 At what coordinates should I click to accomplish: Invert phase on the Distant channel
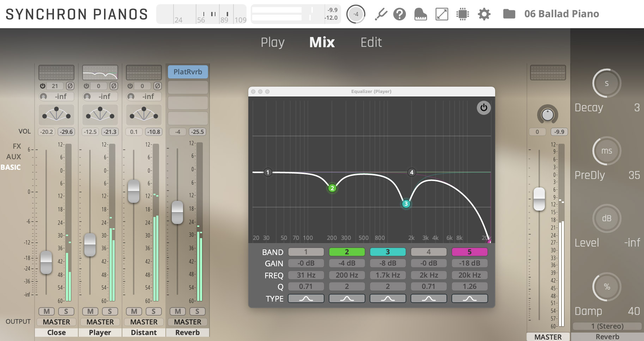pyautogui.click(x=157, y=86)
